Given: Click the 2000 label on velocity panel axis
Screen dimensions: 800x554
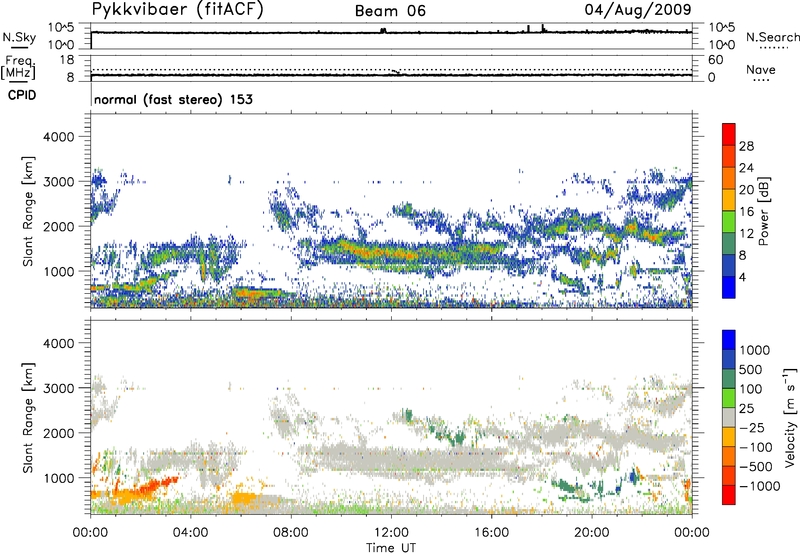Looking at the screenshot, I should [59, 433].
